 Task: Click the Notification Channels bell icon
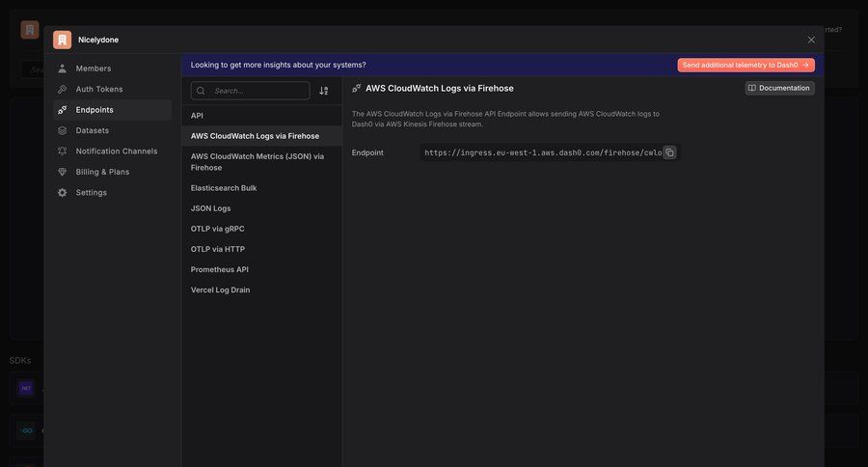tap(63, 151)
